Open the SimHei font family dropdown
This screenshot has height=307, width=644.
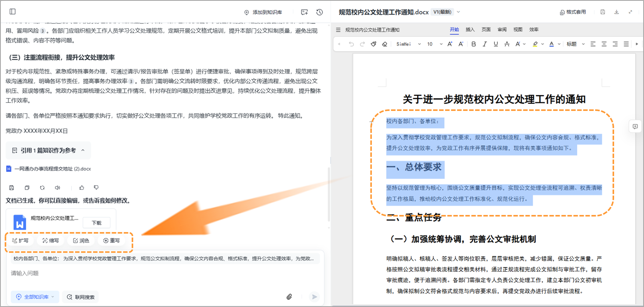coord(408,44)
